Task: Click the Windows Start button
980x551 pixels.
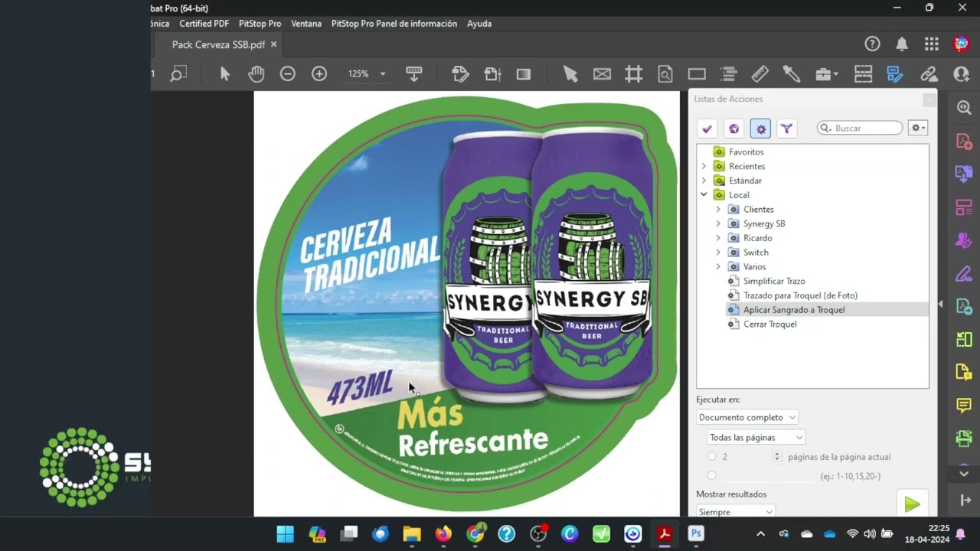Action: (x=285, y=533)
